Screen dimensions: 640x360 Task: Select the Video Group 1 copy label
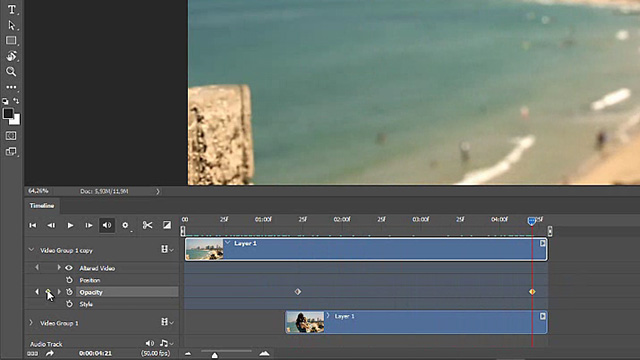[66, 250]
